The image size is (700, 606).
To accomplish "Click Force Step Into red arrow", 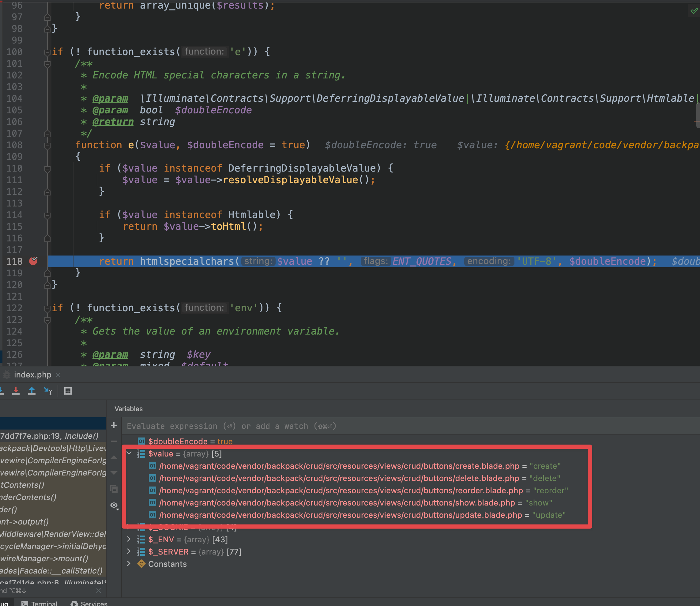I will pos(16,391).
